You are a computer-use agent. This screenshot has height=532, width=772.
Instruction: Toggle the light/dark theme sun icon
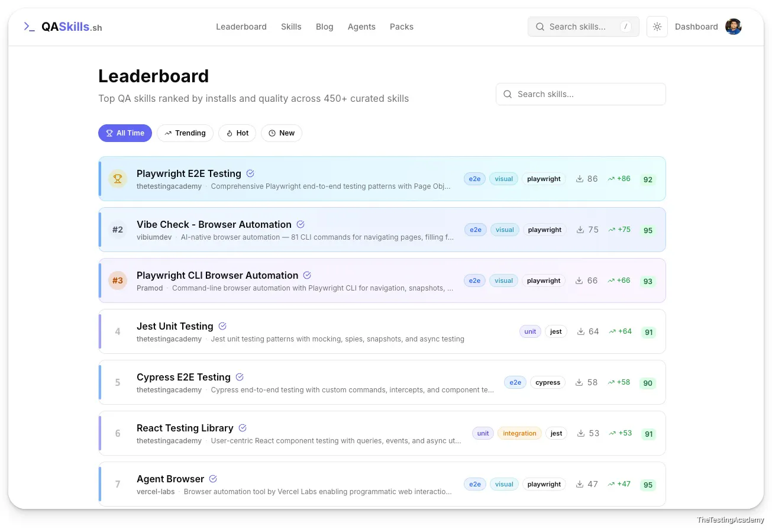[657, 27]
